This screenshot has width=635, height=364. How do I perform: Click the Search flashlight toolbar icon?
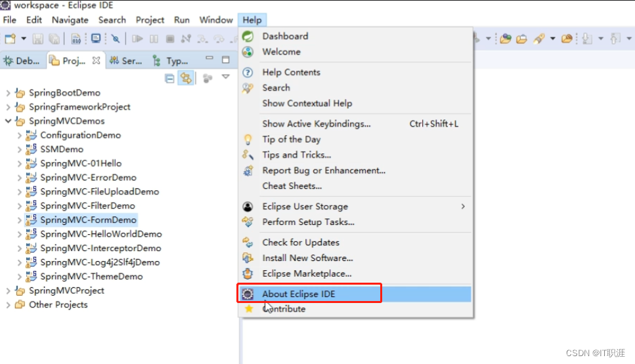(x=539, y=39)
